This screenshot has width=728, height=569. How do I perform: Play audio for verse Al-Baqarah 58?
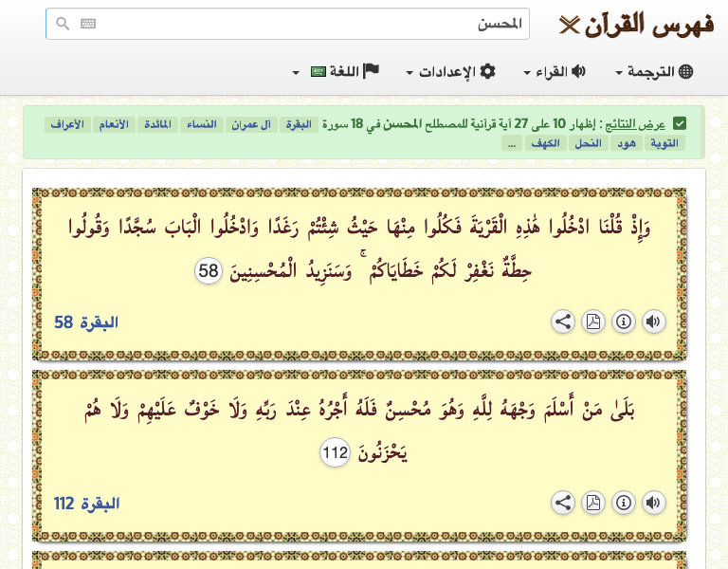click(x=653, y=321)
